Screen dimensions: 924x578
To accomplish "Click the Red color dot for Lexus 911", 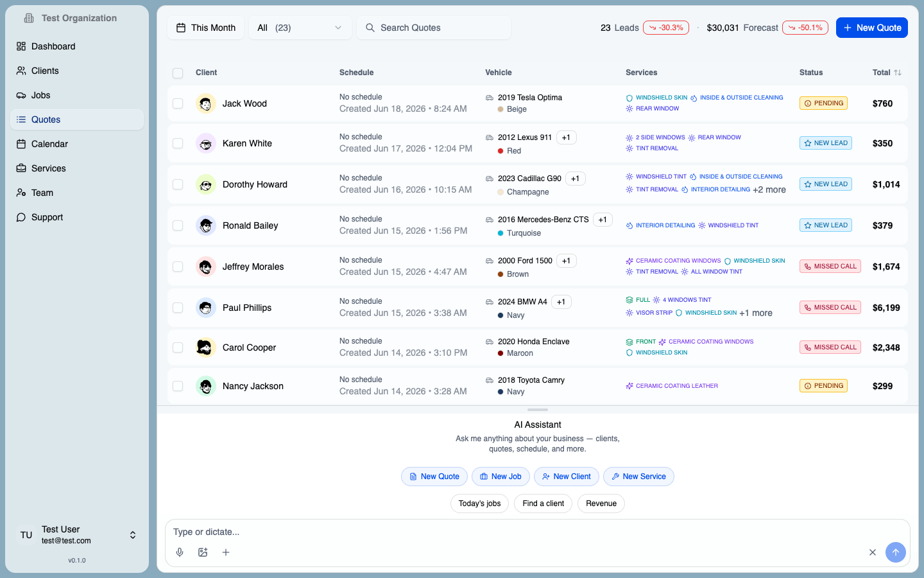I will click(501, 151).
